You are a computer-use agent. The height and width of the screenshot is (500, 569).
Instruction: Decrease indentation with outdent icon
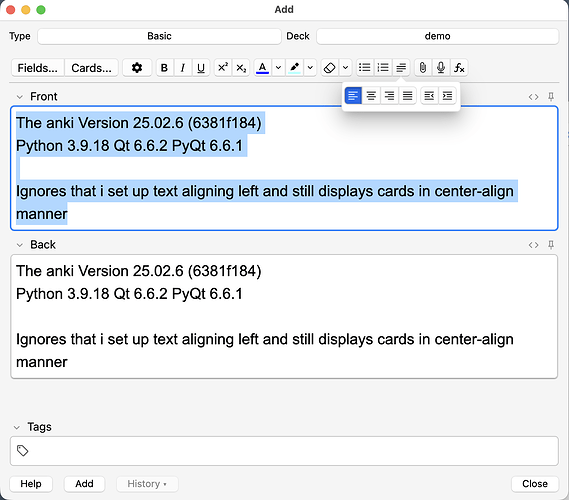tap(429, 96)
